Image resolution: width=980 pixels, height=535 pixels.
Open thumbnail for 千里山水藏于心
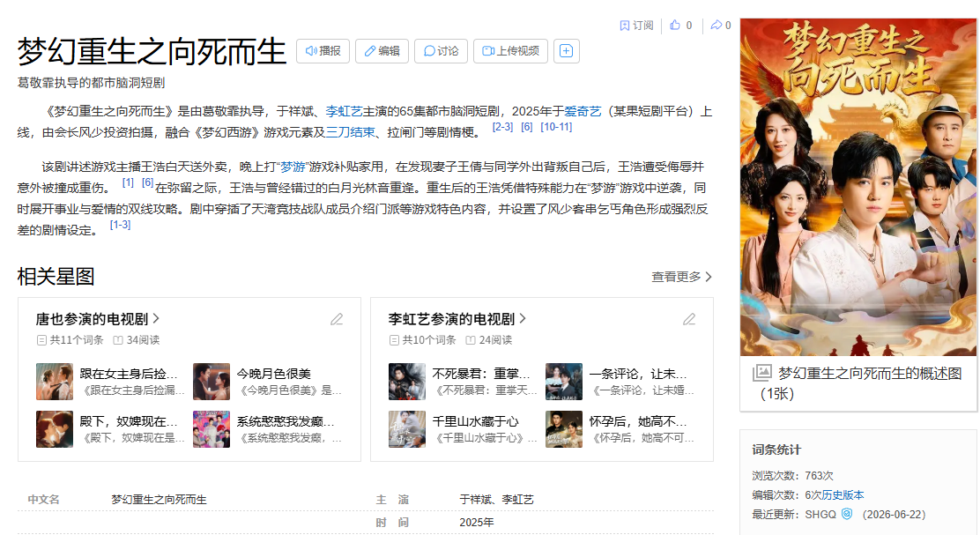click(407, 428)
